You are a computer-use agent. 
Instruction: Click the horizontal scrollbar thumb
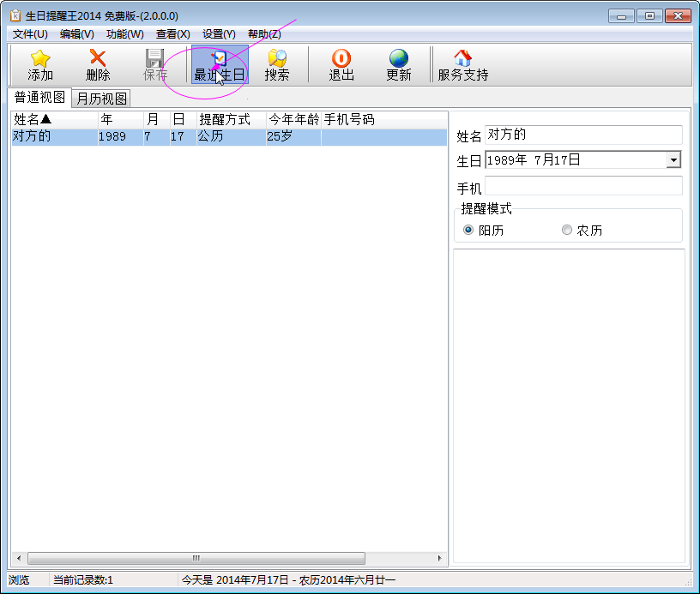[196, 558]
